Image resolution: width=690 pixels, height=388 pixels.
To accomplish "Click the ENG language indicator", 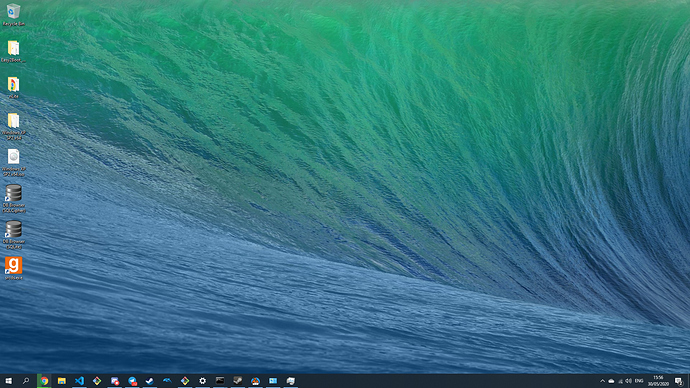I will 639,381.
